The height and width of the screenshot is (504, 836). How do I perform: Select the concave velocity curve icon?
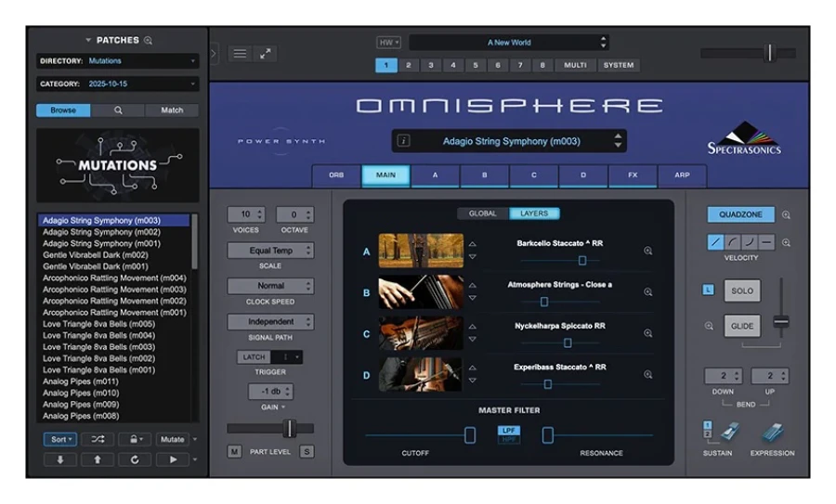(x=750, y=242)
